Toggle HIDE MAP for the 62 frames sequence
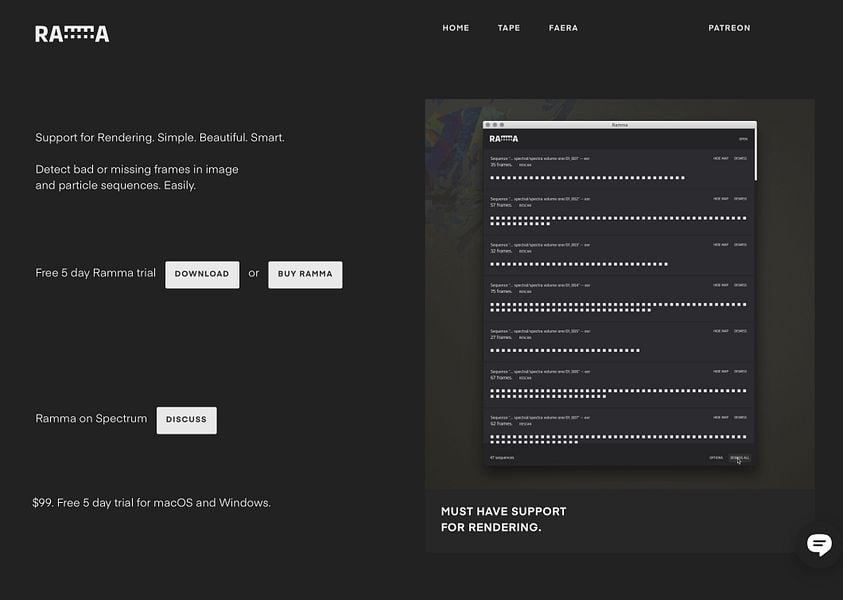This screenshot has height=600, width=843. (720, 417)
